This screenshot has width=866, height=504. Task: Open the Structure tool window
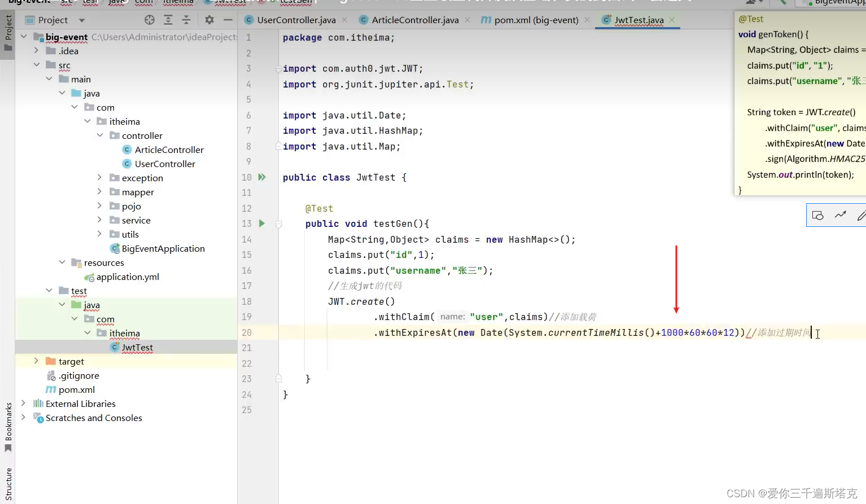pos(8,484)
